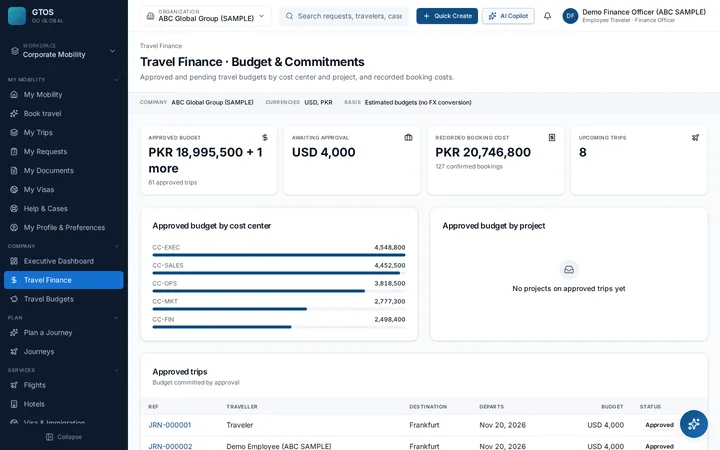Click the empty-state inbox icon under project budget
This screenshot has height=450, width=720.
[568, 270]
